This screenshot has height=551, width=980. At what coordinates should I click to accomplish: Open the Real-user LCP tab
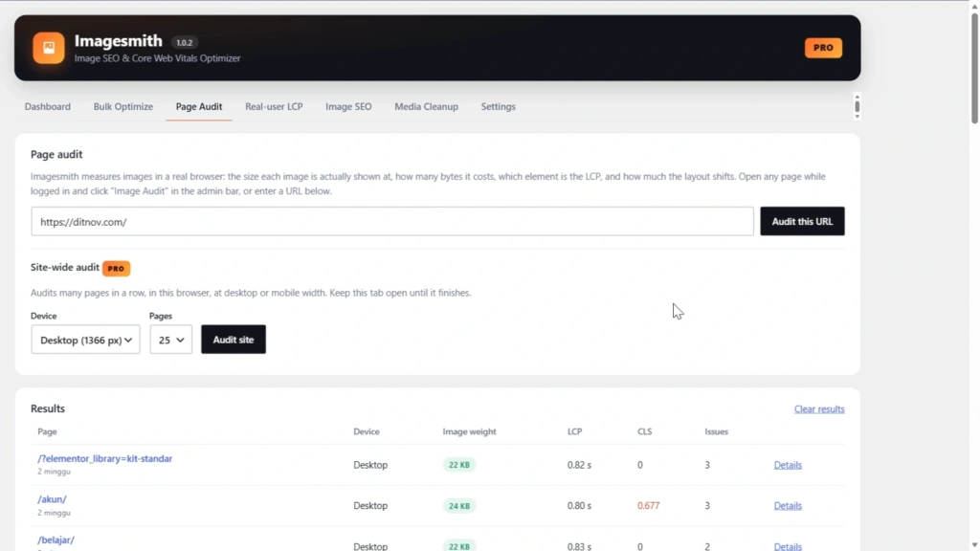point(274,106)
